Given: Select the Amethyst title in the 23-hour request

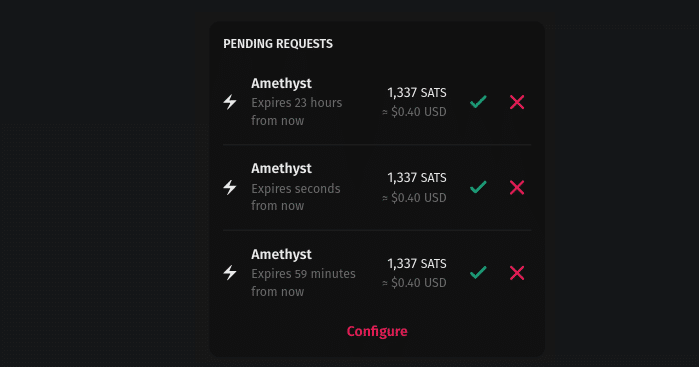Looking at the screenshot, I should click(x=281, y=84).
